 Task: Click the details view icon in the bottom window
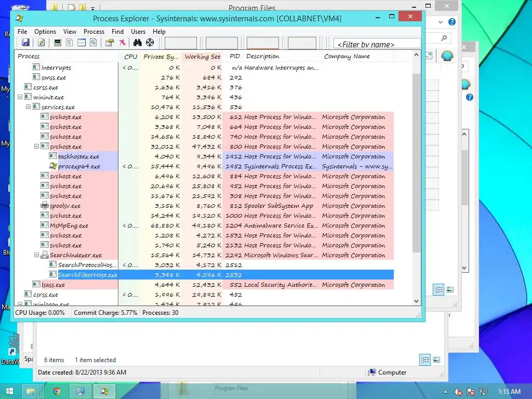(425, 360)
